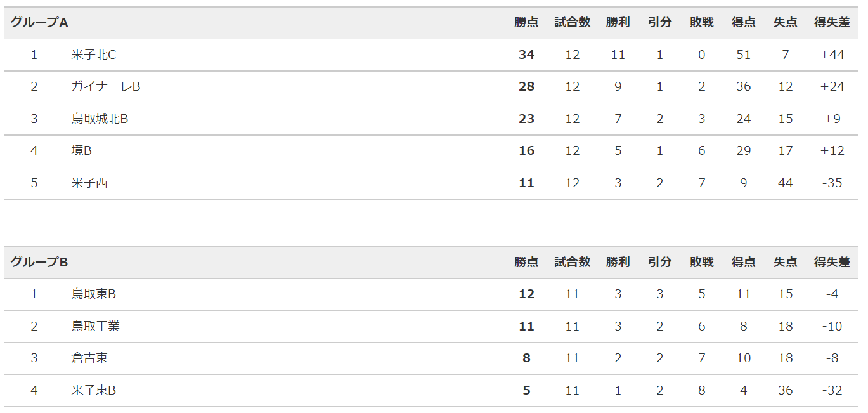868x413 pixels.
Task: Click 試合数 column header in Group A
Action: tap(572, 23)
